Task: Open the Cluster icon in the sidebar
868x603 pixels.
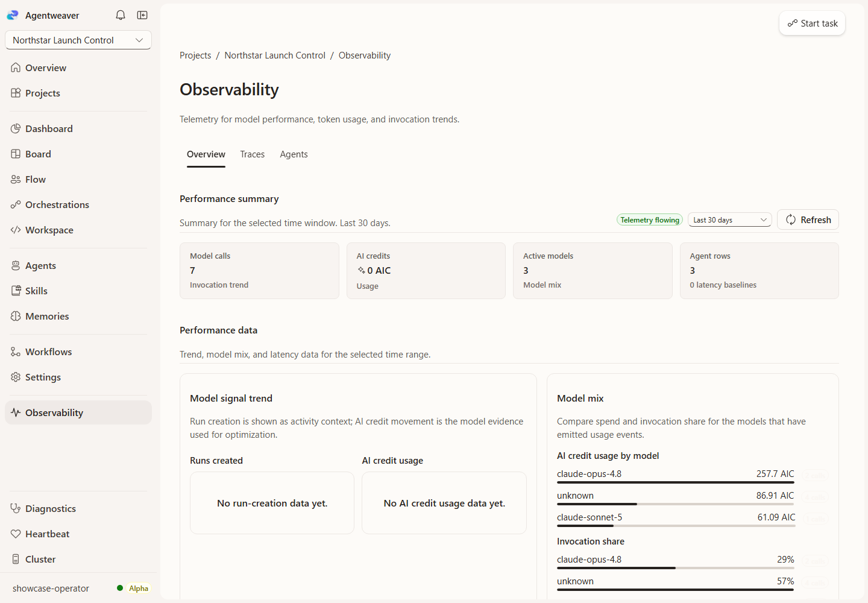Action: tap(16, 559)
